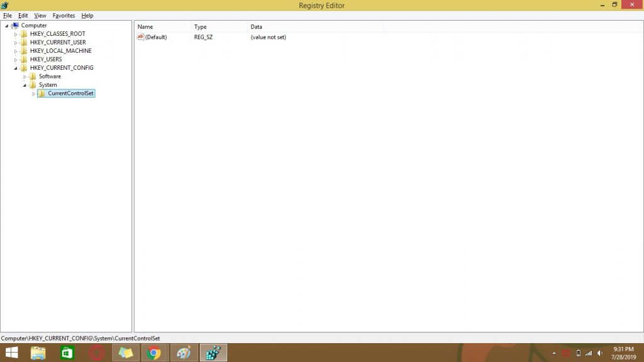The width and height of the screenshot is (644, 362).
Task: Collapse the HKEY_CURRENT_CONFIG hive
Action: coord(16,68)
